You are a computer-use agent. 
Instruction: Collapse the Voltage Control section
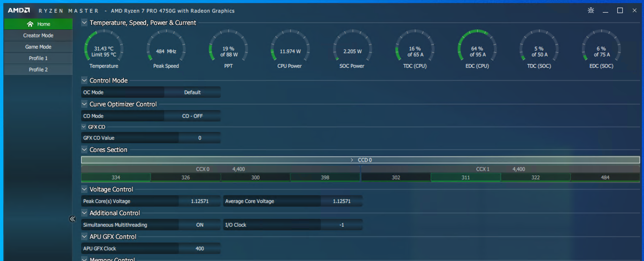pyautogui.click(x=84, y=189)
